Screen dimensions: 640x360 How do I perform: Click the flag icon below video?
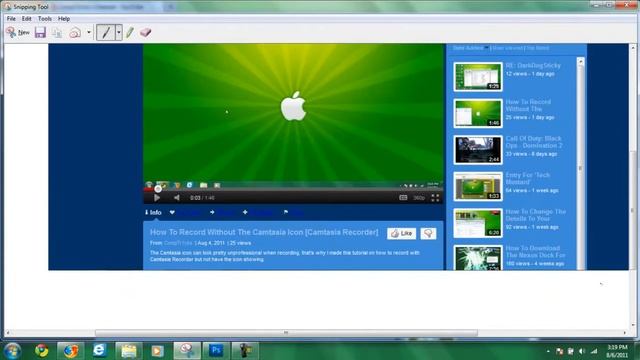tap(286, 212)
